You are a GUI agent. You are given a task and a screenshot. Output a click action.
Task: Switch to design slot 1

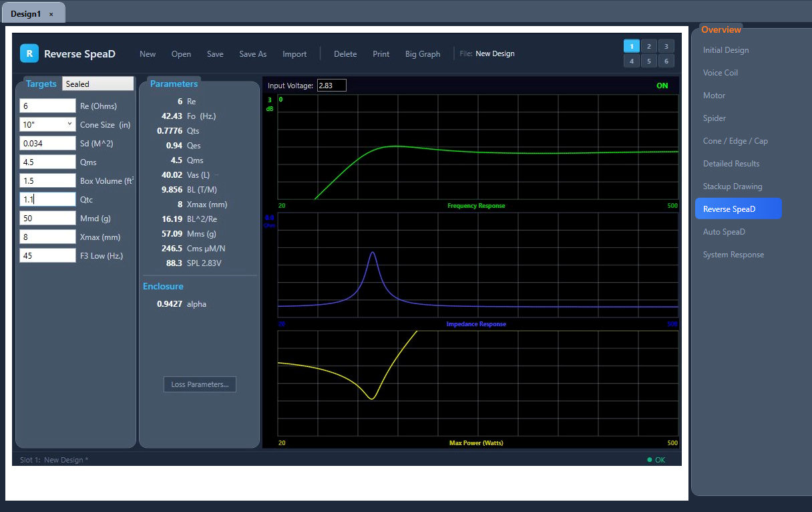[632, 46]
